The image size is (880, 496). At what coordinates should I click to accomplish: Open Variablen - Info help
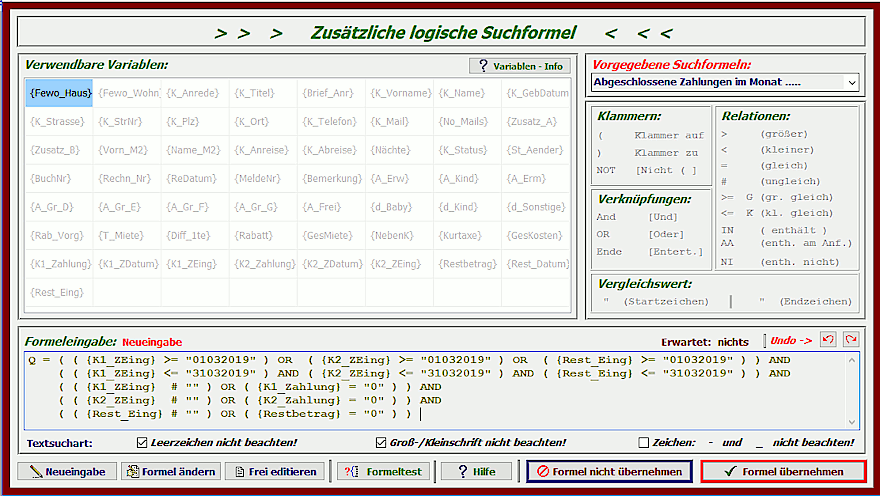click(518, 66)
